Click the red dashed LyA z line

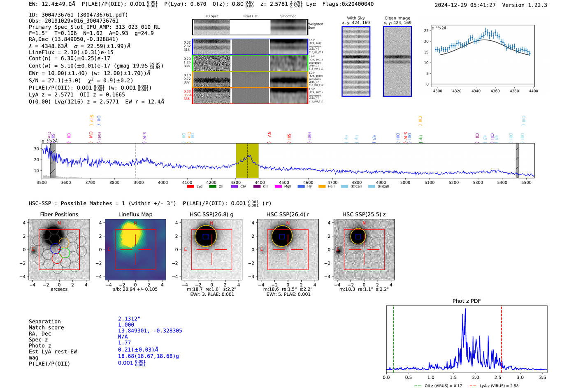pyautogui.click(x=502, y=339)
